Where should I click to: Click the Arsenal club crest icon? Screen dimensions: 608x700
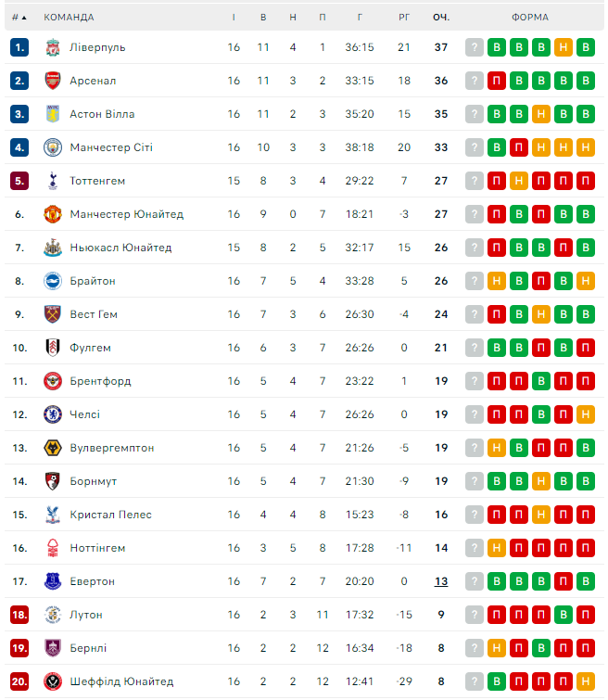point(52,81)
